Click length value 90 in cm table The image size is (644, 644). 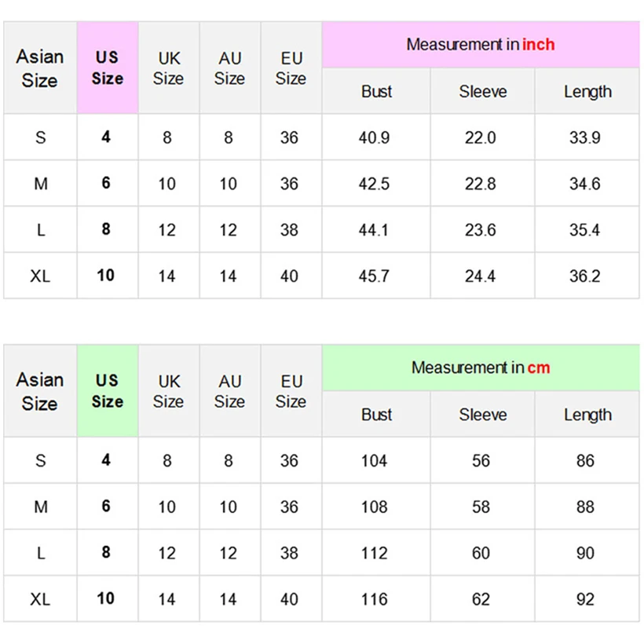585,553
